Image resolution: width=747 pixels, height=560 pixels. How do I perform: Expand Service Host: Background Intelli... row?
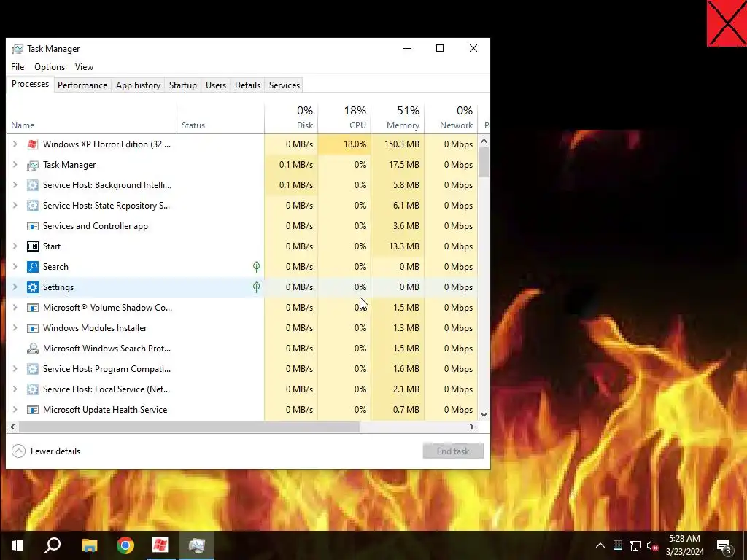tap(15, 185)
